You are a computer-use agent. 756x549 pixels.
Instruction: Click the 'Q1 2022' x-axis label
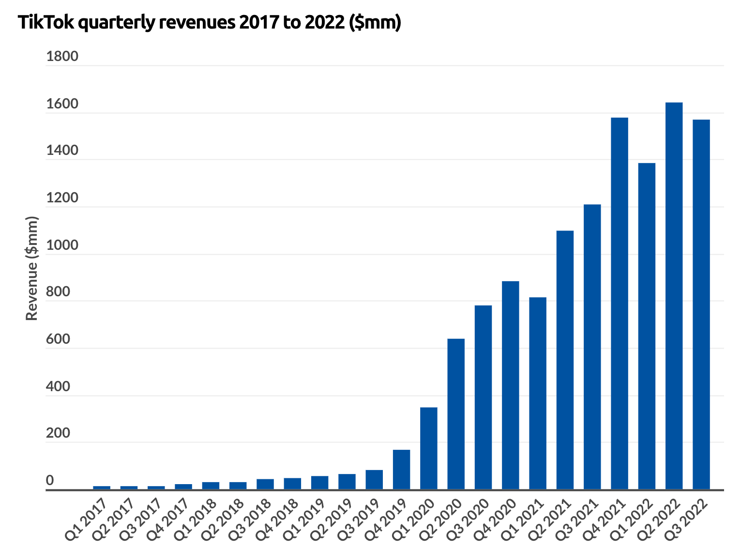pos(632,520)
